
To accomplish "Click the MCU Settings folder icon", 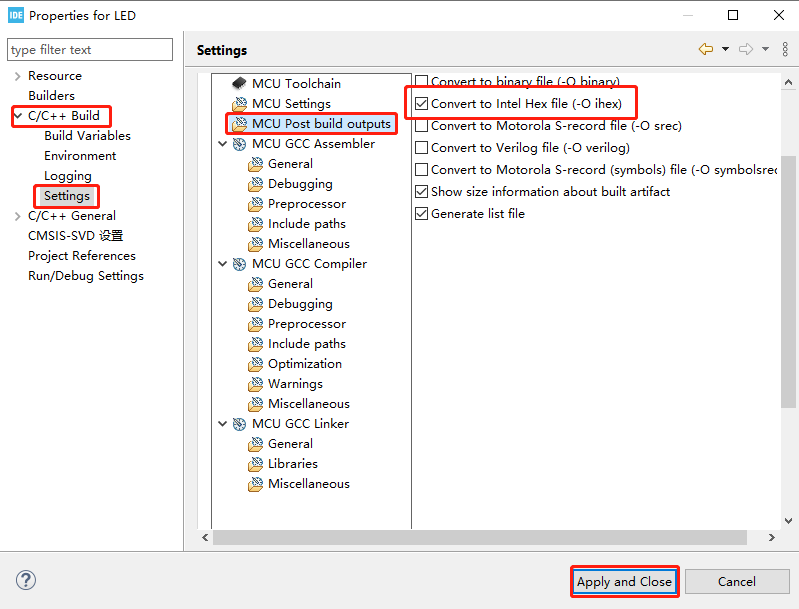I will [x=239, y=104].
